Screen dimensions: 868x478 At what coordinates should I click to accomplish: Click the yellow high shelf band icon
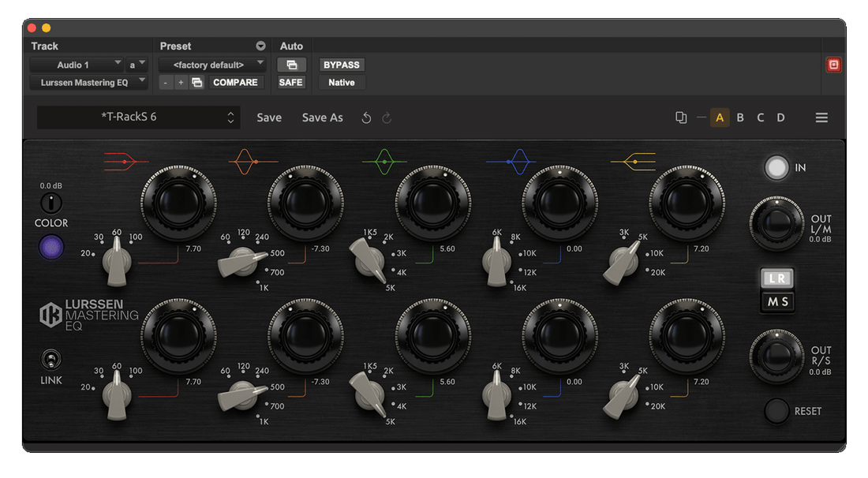point(633,162)
